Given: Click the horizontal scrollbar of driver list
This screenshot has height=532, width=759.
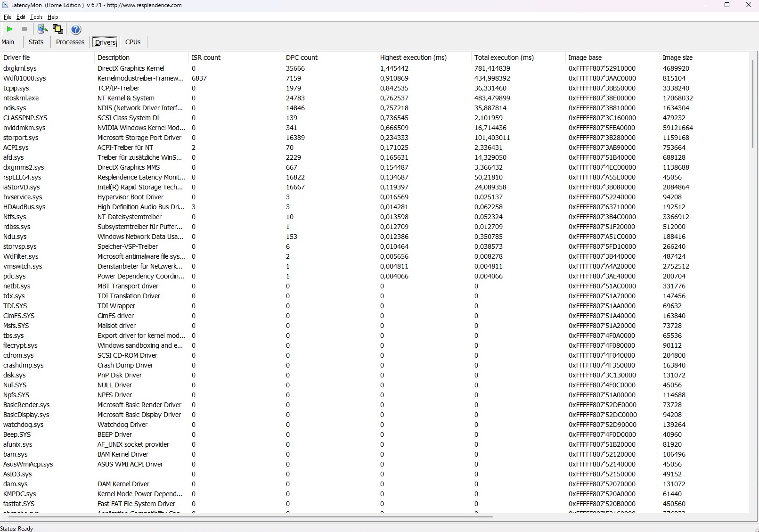Looking at the screenshot, I should tap(251, 517).
